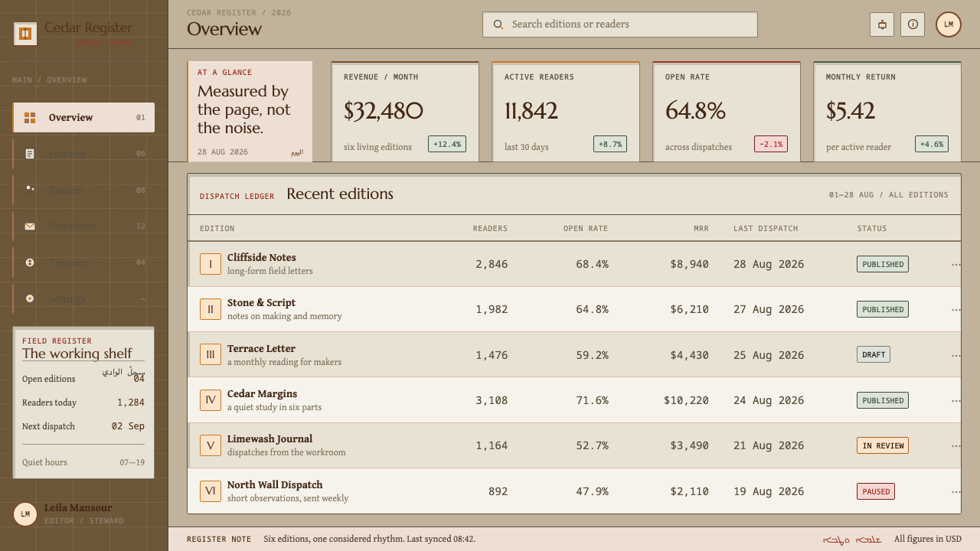This screenshot has height=551, width=980.
Task: Click the V badge beside Limewash Journal
Action: click(x=211, y=445)
